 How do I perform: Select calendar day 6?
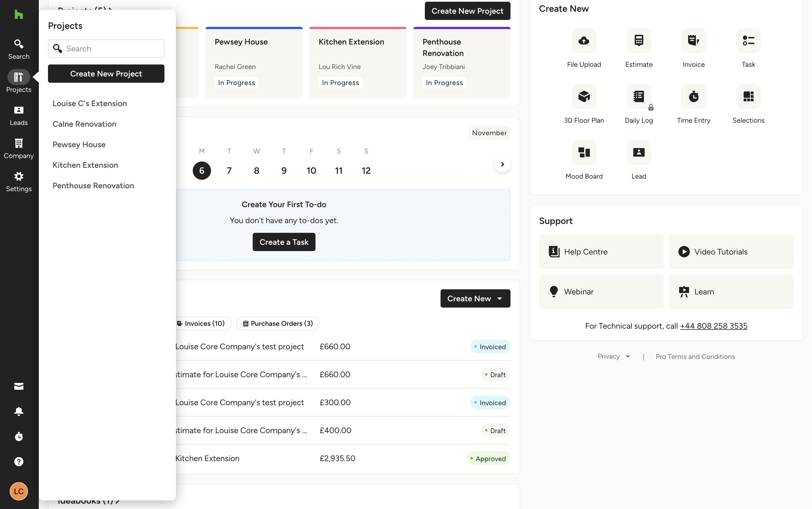[202, 171]
